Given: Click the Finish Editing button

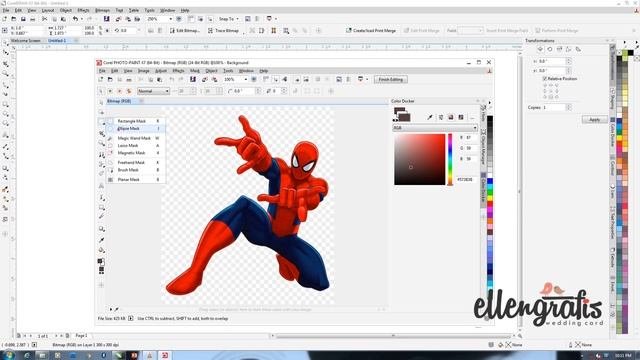Looking at the screenshot, I should click(x=391, y=80).
